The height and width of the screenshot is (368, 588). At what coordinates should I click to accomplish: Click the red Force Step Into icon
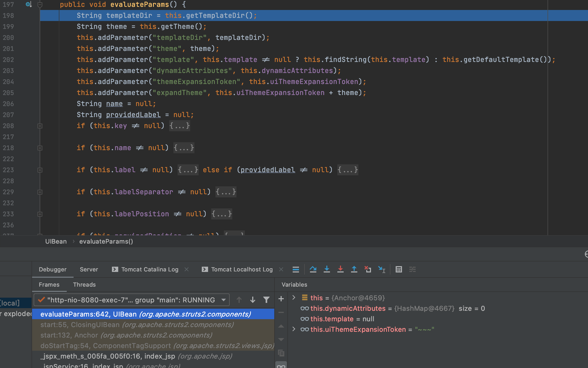[340, 269]
